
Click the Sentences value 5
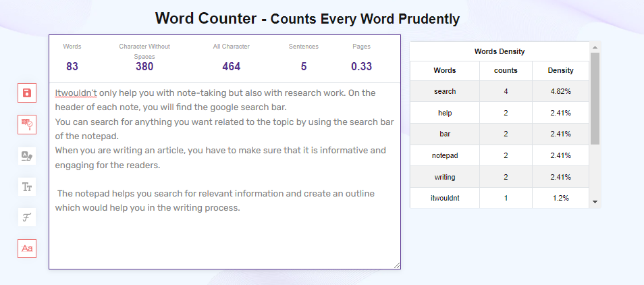pyautogui.click(x=304, y=67)
